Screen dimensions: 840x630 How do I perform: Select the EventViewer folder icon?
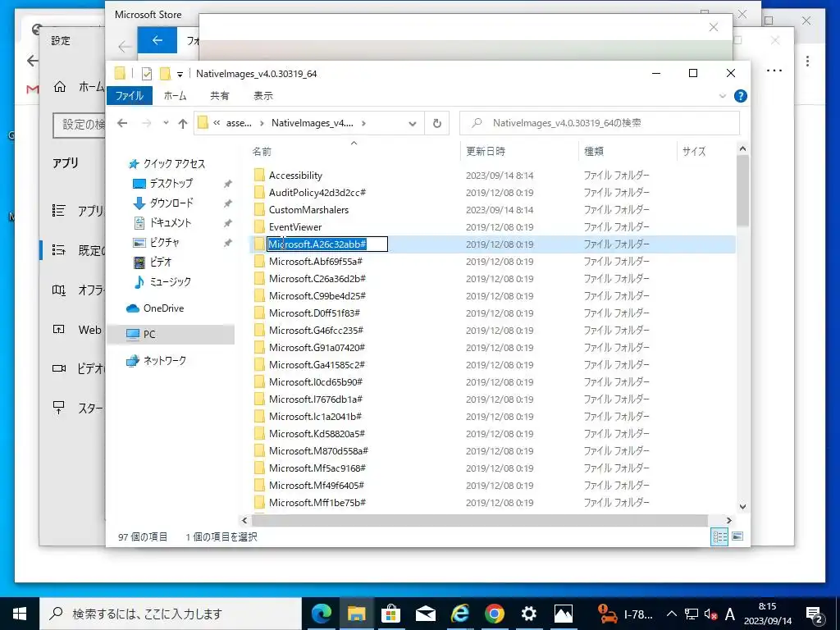click(259, 226)
